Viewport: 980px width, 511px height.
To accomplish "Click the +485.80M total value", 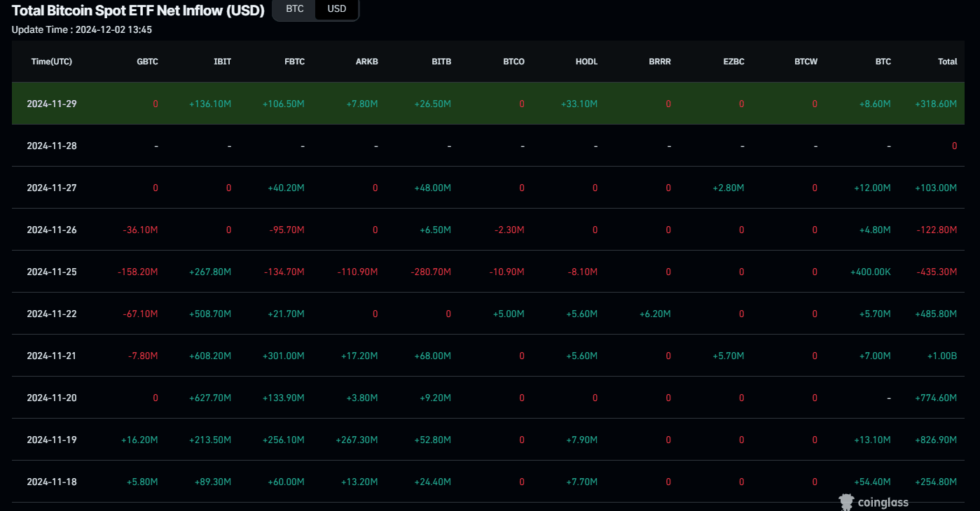I will click(x=936, y=314).
